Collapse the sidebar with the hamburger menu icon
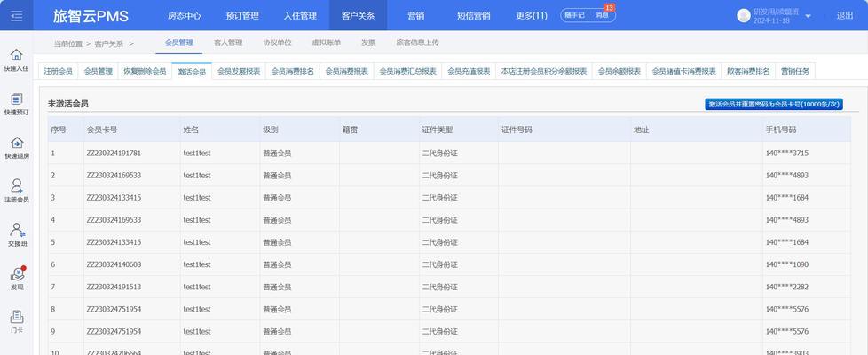This screenshot has height=355, width=868. tap(17, 15)
